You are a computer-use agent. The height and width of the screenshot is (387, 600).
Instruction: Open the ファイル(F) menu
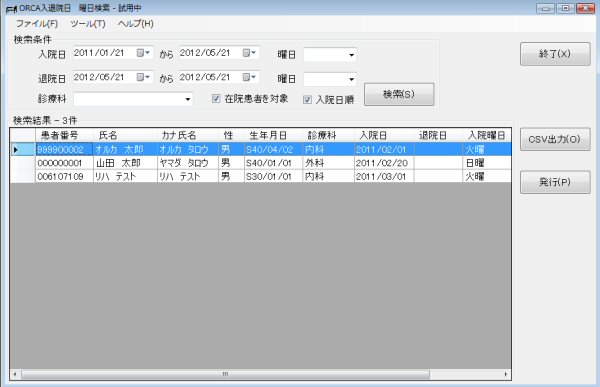(37, 24)
